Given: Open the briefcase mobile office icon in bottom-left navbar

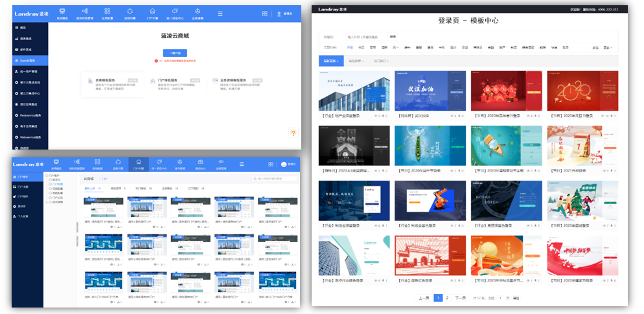Looking at the screenshot, I should pos(200,162).
